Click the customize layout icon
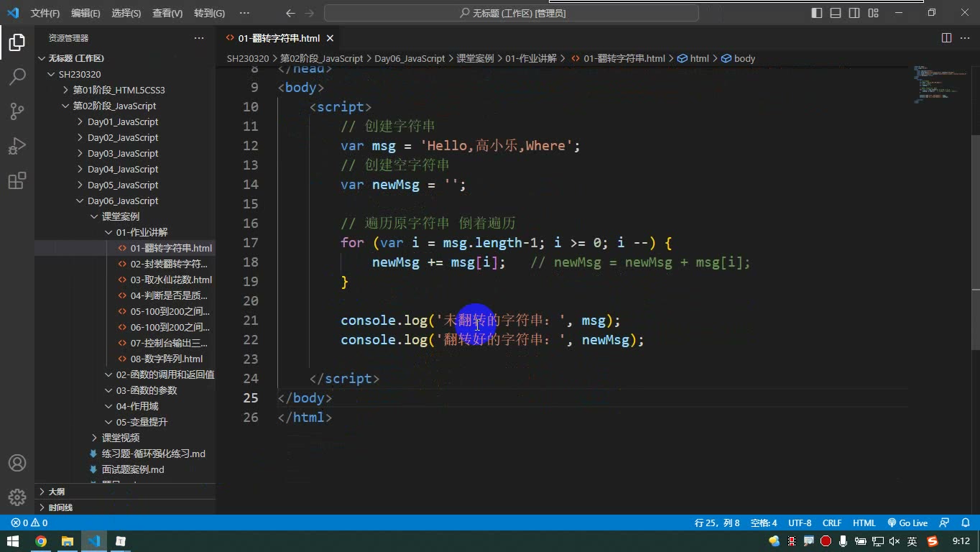 tap(873, 13)
